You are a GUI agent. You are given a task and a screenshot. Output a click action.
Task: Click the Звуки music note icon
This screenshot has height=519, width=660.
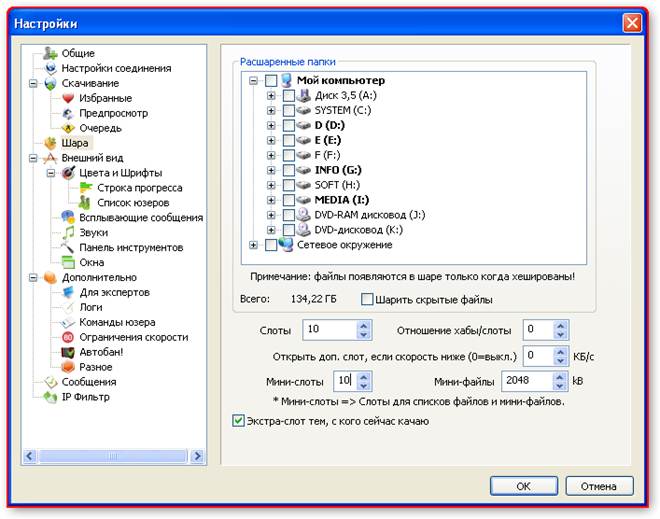[x=68, y=232]
